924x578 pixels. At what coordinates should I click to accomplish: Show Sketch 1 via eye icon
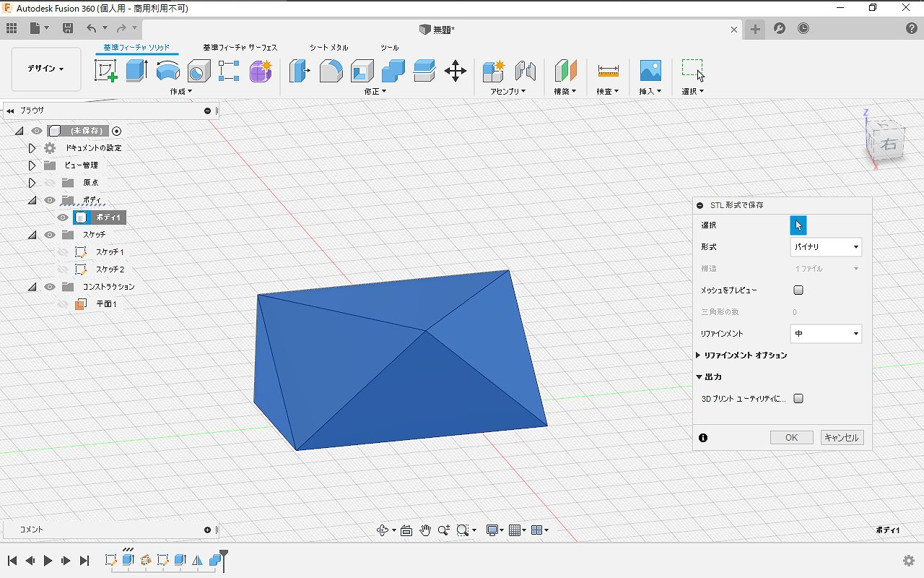click(x=63, y=252)
